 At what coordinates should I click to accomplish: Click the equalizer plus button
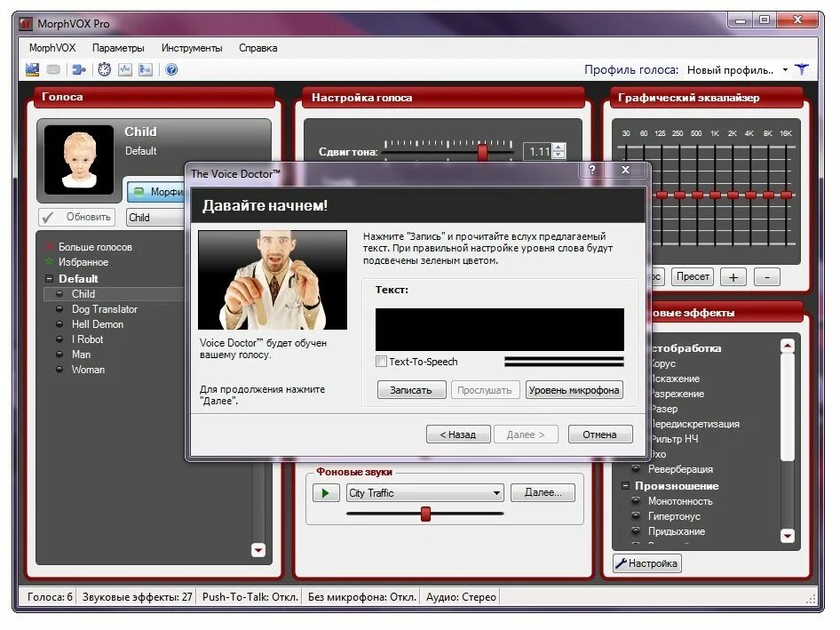pos(733,276)
